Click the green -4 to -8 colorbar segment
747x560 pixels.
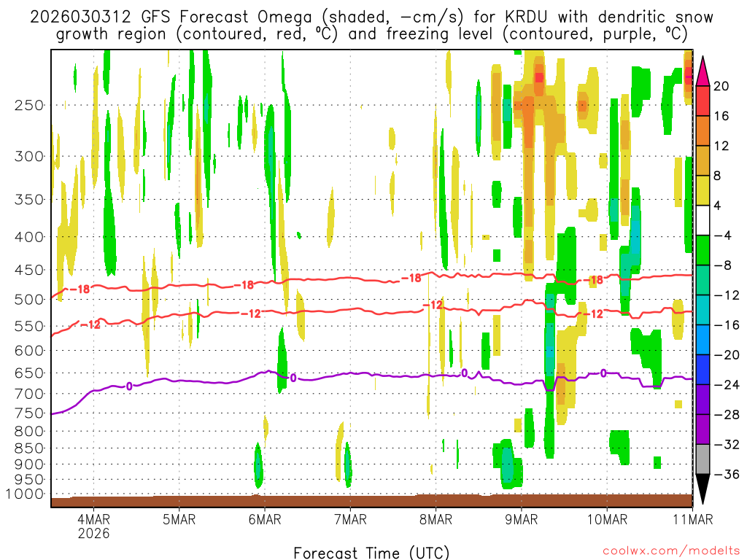[703, 250]
